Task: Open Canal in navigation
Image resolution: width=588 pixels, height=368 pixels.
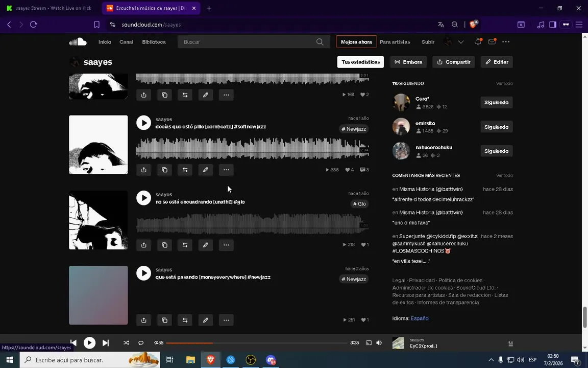Action: (x=127, y=42)
